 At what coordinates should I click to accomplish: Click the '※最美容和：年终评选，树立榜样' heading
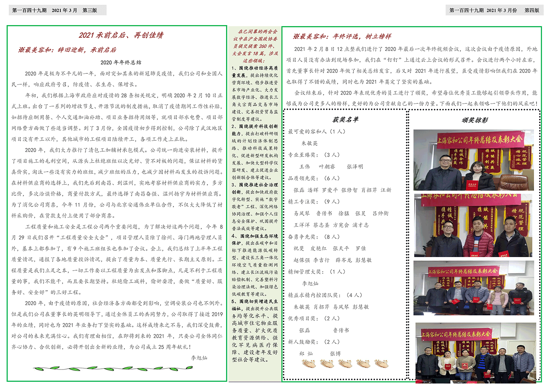342,36
